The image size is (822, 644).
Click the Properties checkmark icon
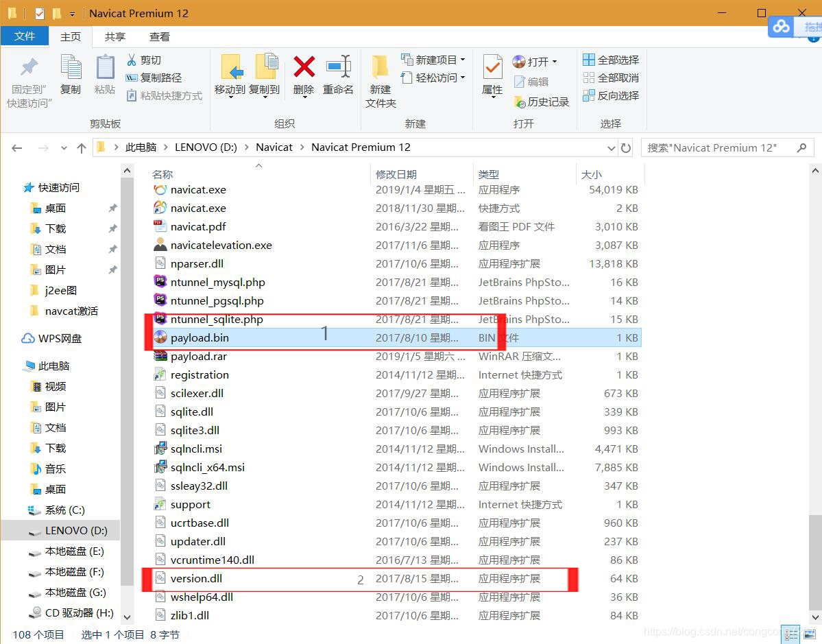[x=492, y=67]
